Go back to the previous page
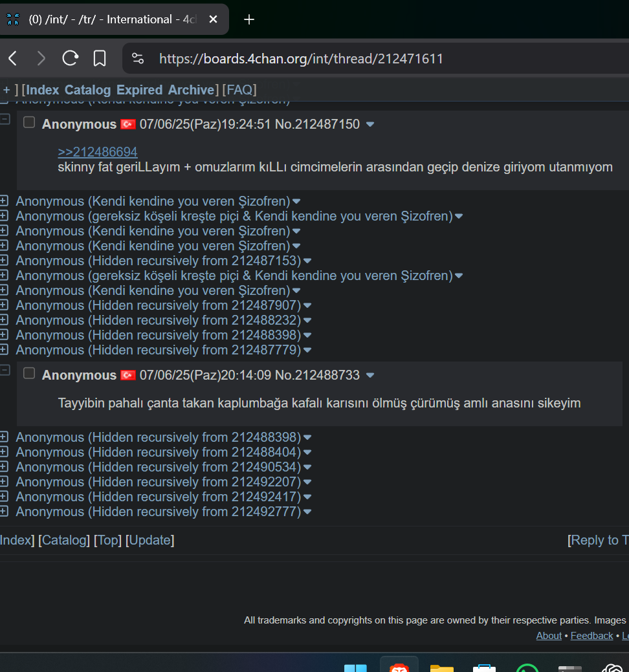This screenshot has width=629, height=672. click(x=13, y=58)
